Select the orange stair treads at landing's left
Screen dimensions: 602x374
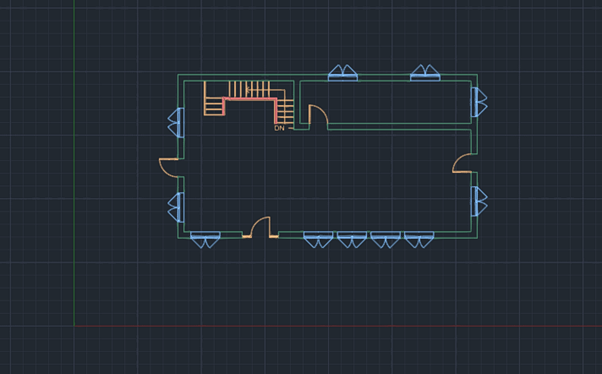point(214,106)
